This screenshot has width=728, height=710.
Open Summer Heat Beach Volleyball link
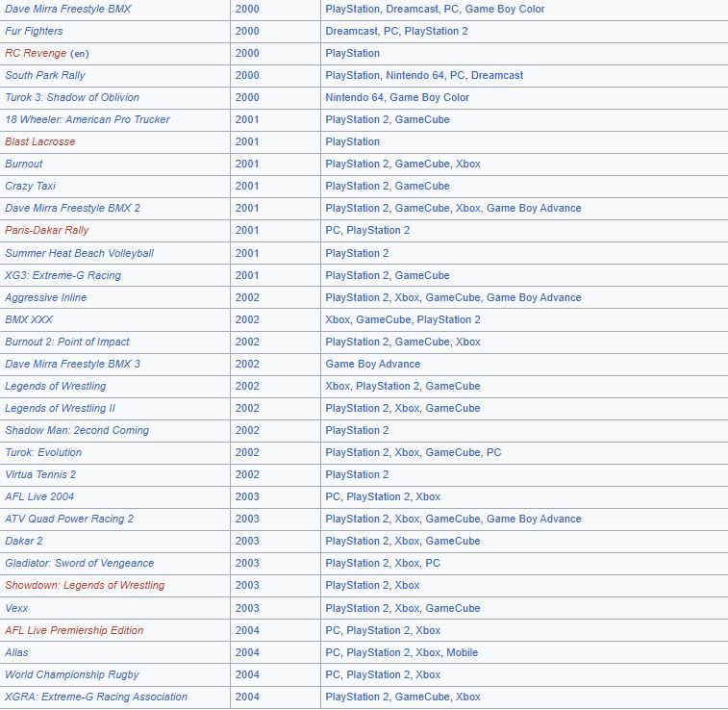pyautogui.click(x=80, y=254)
